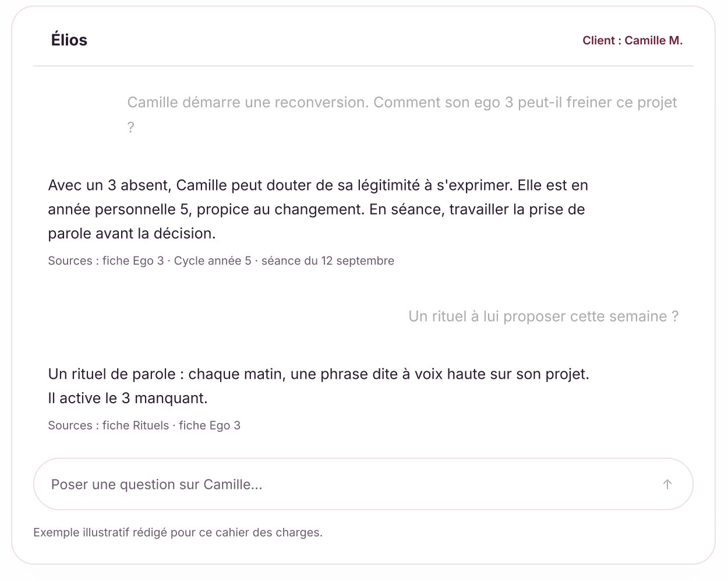Click the answer beginning 'Avec un 3 absent'
The height and width of the screenshot is (581, 728).
coord(318,209)
